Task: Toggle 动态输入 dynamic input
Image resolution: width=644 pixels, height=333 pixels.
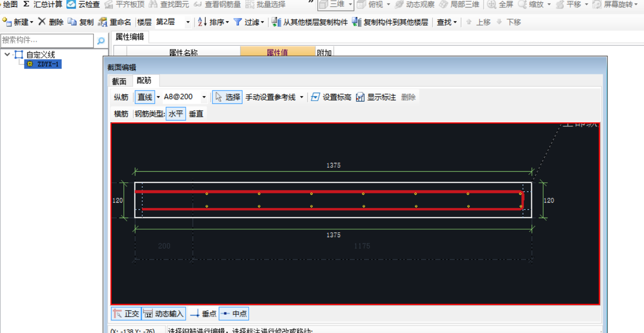Action: coord(164,314)
